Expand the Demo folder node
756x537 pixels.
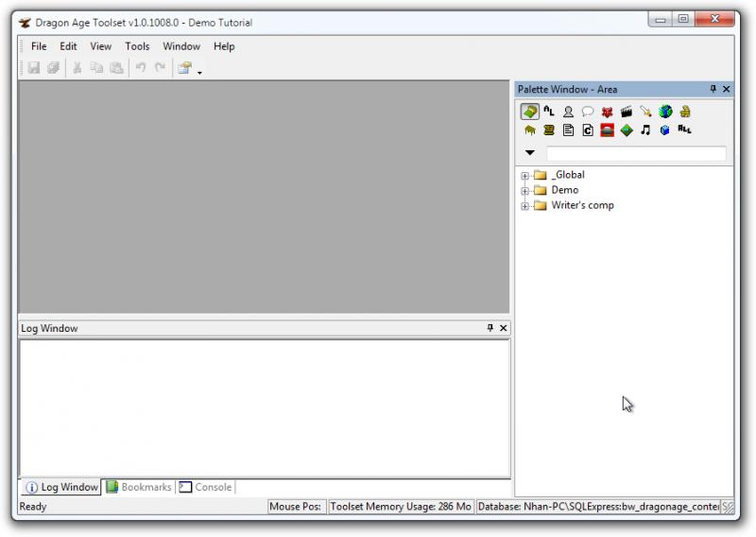(525, 191)
